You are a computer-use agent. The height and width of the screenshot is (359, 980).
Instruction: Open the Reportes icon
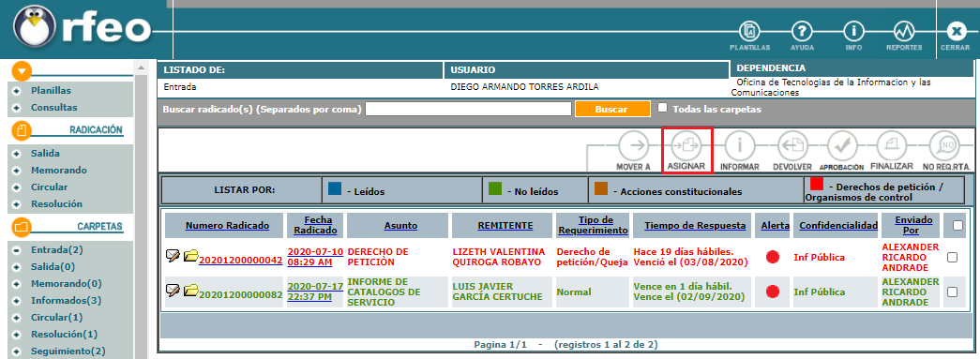pos(904,31)
